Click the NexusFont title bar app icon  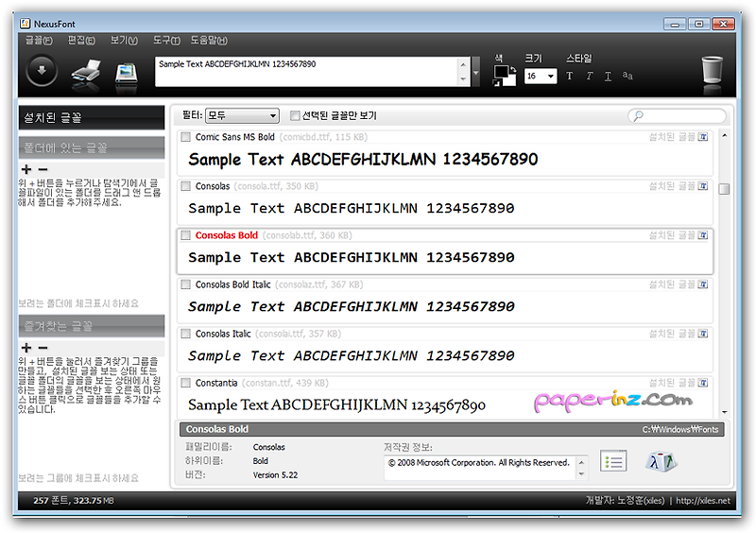pos(26,24)
